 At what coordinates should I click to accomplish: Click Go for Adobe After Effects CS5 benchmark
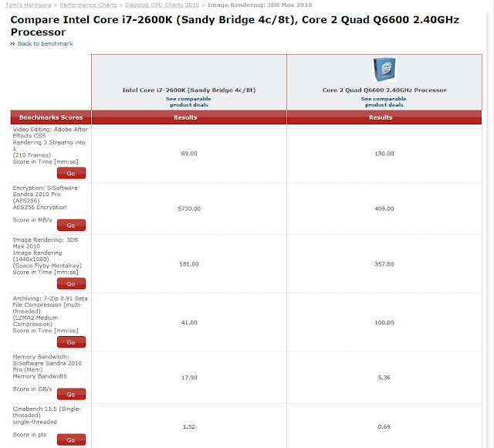(x=71, y=173)
